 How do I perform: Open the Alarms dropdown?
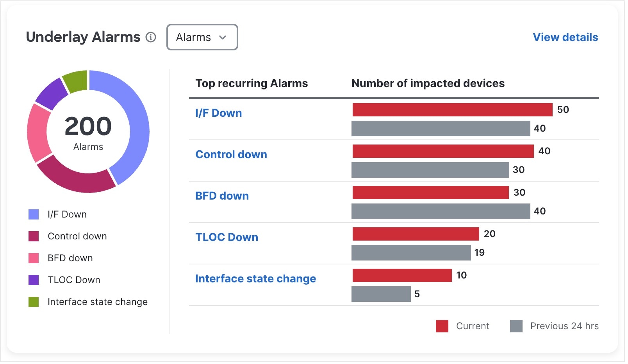[202, 37]
